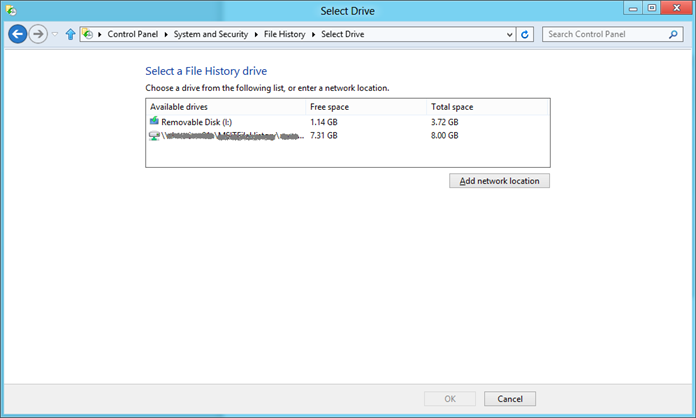Sort by Available drives column header
Viewport: 696px width, 418px height.
tap(225, 107)
